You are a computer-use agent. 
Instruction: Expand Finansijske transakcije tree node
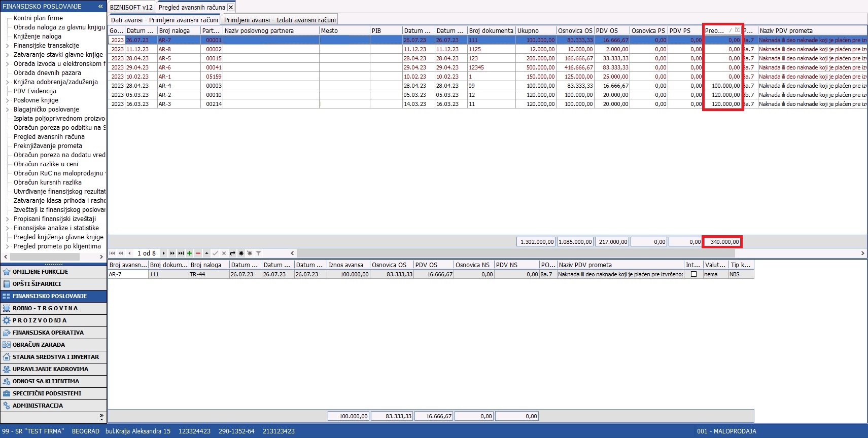point(7,46)
